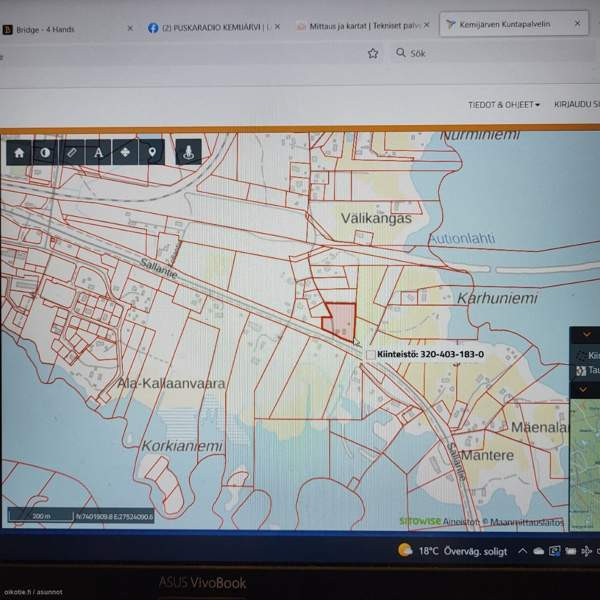This screenshot has height=600, width=600.
Task: Open the weather widget in the taskbar
Action: click(440, 550)
